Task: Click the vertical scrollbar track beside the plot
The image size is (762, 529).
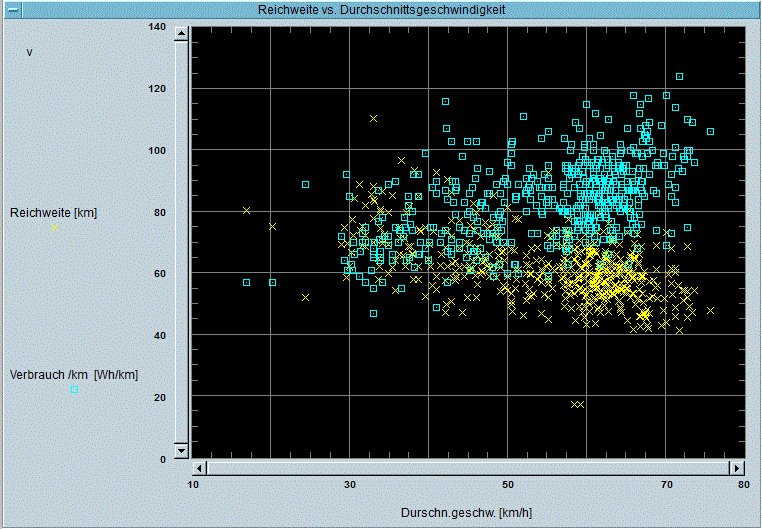Action: point(181,240)
